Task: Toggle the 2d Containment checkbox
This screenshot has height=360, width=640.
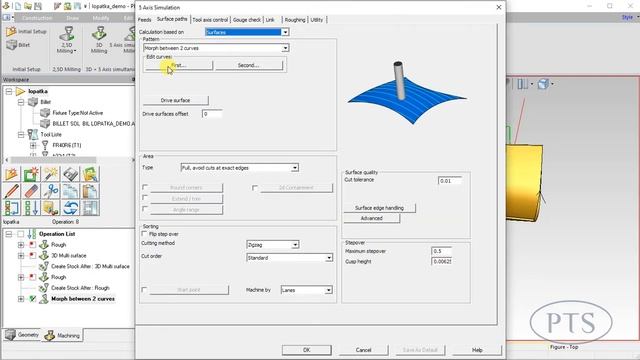Action: click(x=255, y=188)
